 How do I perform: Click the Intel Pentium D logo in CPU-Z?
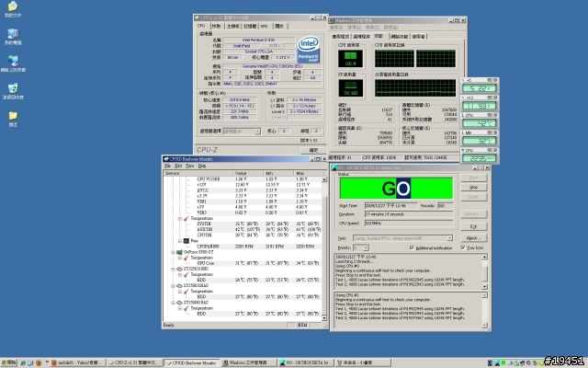309,49
